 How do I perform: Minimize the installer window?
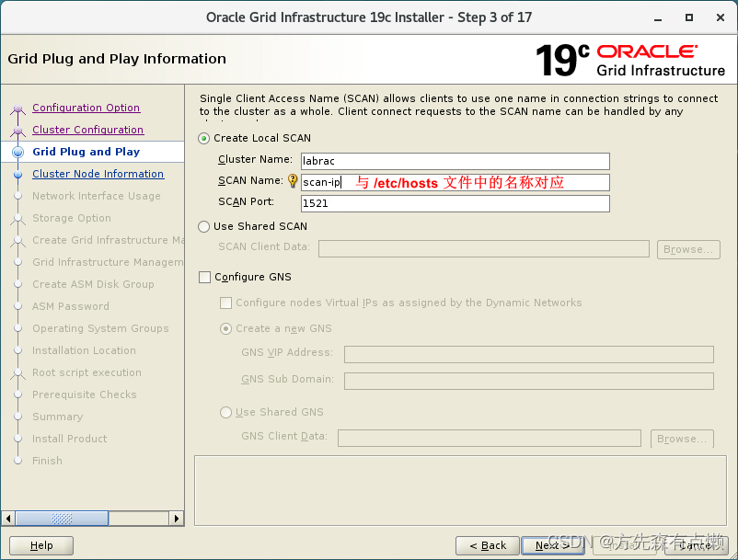point(658,18)
